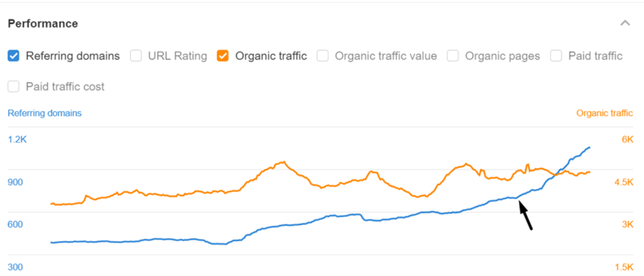The width and height of the screenshot is (644, 276).
Task: Click the 3K right axis label
Action: pos(627,224)
